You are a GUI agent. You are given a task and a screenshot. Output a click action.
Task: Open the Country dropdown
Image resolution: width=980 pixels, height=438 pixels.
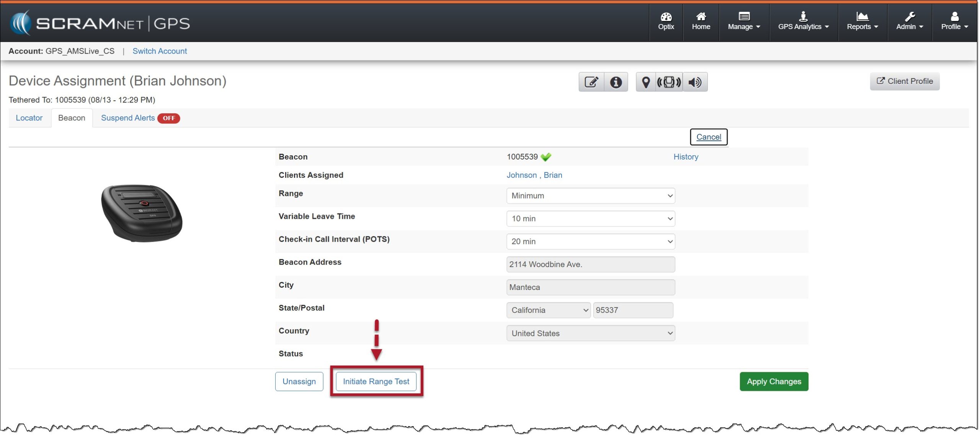(x=590, y=333)
